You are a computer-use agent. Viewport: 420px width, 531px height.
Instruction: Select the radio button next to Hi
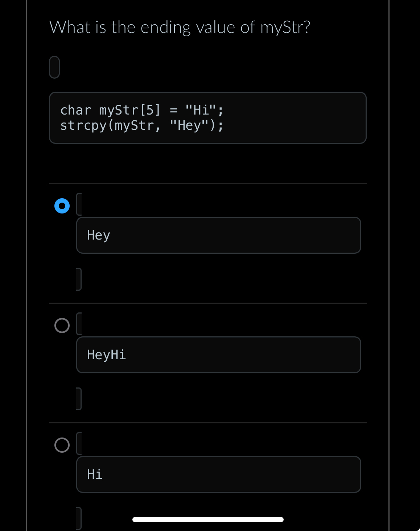(x=62, y=445)
